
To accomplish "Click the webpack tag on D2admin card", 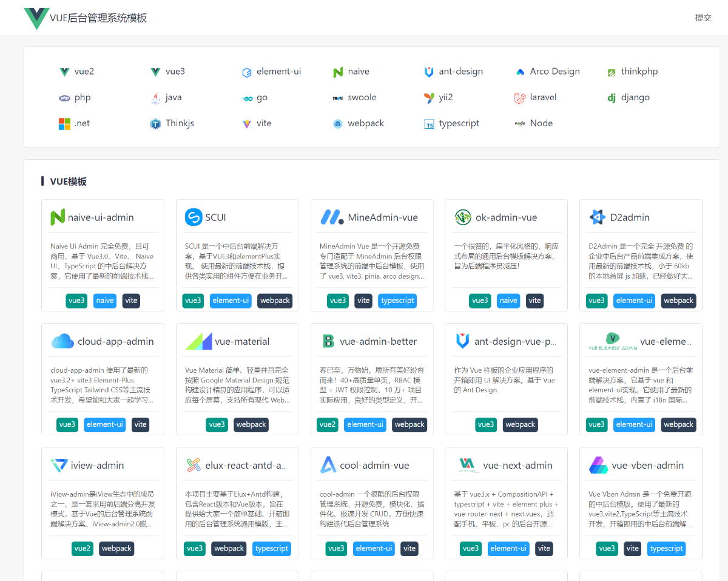I will coord(678,301).
